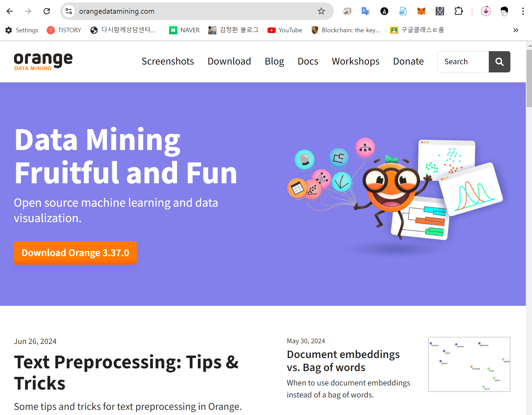Open the Docs navigation item
The height and width of the screenshot is (415, 532).
click(308, 61)
